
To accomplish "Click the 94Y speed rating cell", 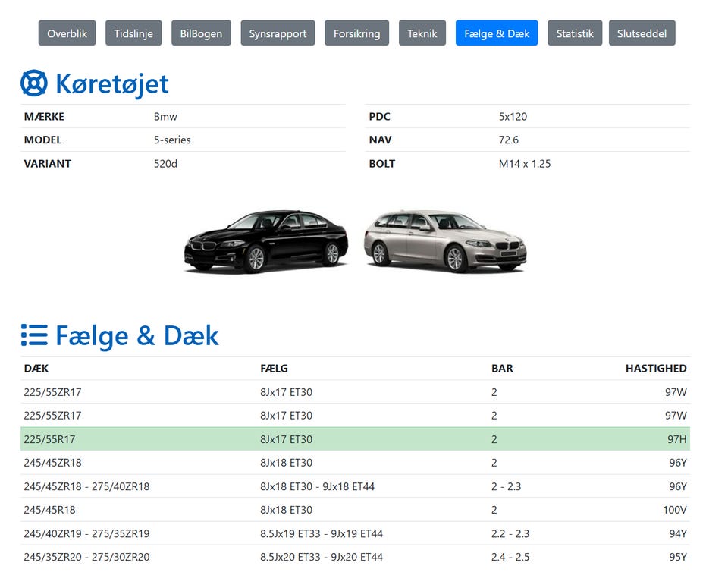I will (678, 533).
